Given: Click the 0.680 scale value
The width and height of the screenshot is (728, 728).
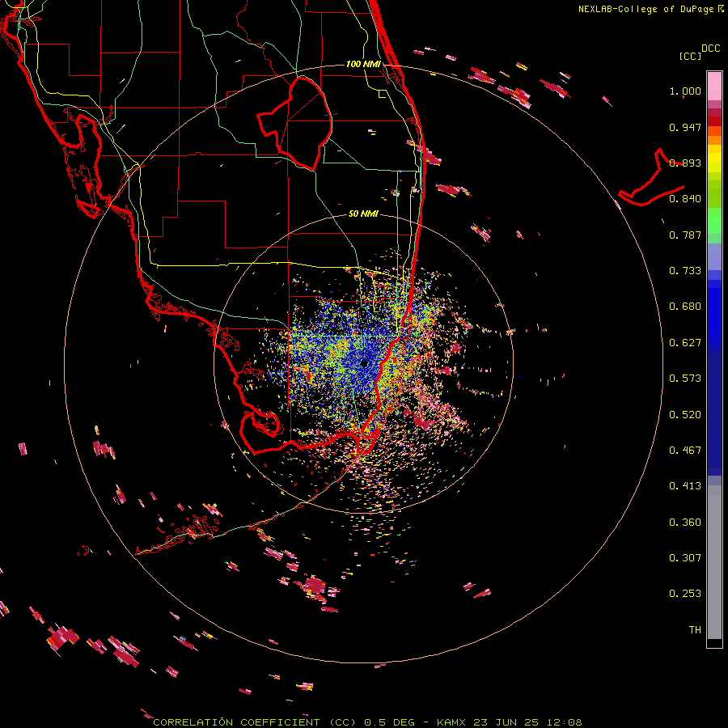Looking at the screenshot, I should 685,307.
